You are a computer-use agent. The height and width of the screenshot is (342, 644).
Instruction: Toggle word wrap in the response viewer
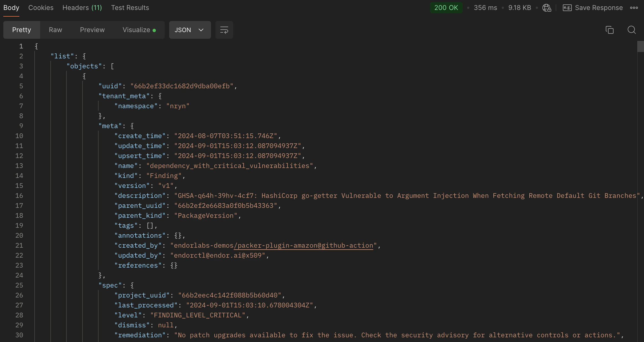click(224, 30)
